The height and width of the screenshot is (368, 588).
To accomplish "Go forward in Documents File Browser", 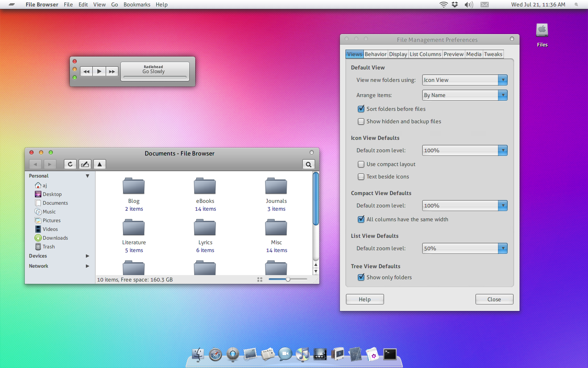I will 50,164.
